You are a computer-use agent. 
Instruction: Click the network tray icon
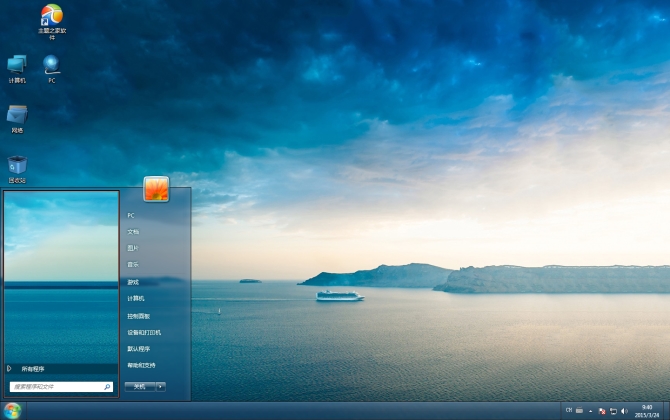[x=614, y=411]
